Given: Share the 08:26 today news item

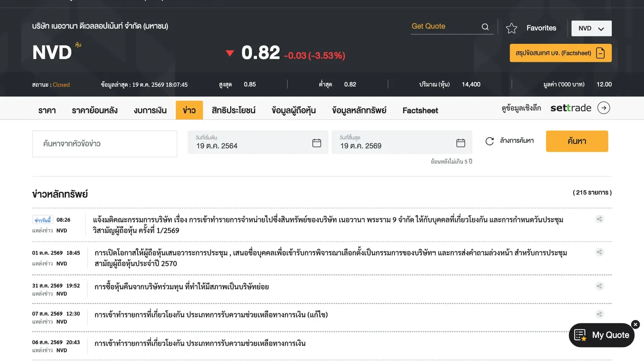Looking at the screenshot, I should pos(599,219).
